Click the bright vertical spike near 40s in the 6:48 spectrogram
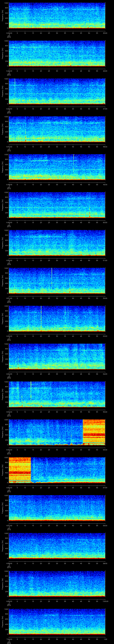Viewport: 114px width, 644px height. pyautogui.click(x=74, y=163)
